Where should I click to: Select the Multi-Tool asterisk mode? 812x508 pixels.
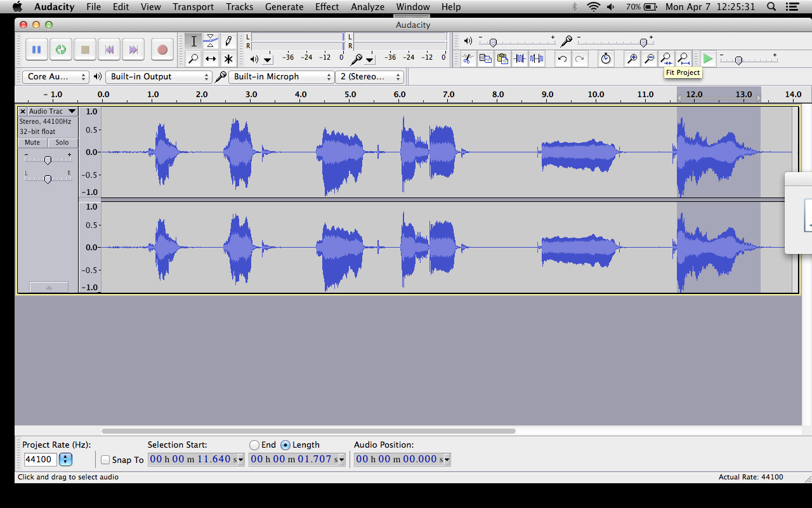click(x=228, y=59)
